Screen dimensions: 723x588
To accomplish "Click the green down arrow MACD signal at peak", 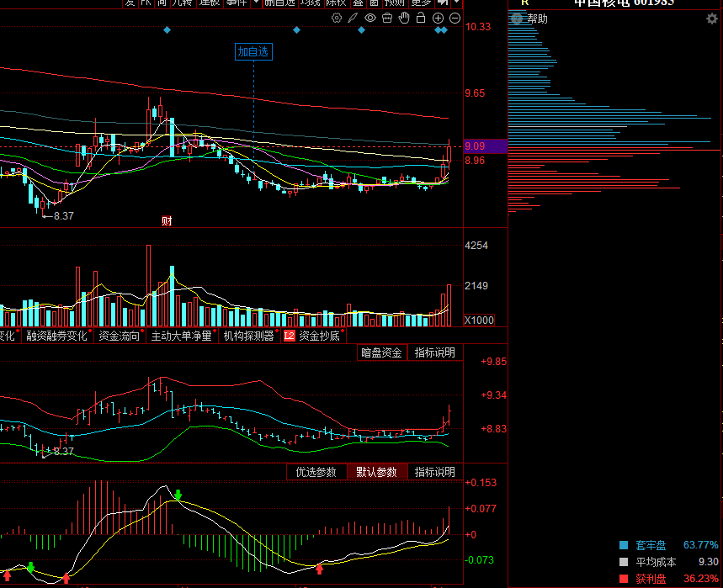I will (178, 495).
